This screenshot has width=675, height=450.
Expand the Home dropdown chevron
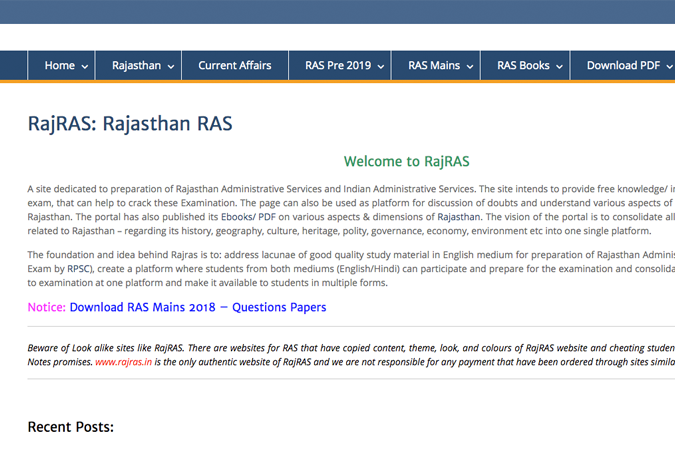tap(85, 67)
